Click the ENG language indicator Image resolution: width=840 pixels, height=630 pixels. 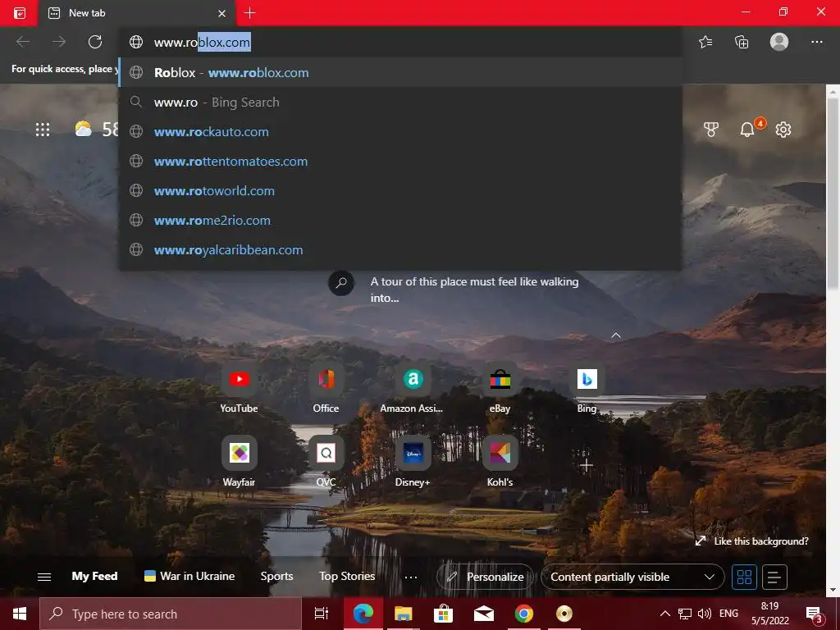tap(728, 614)
